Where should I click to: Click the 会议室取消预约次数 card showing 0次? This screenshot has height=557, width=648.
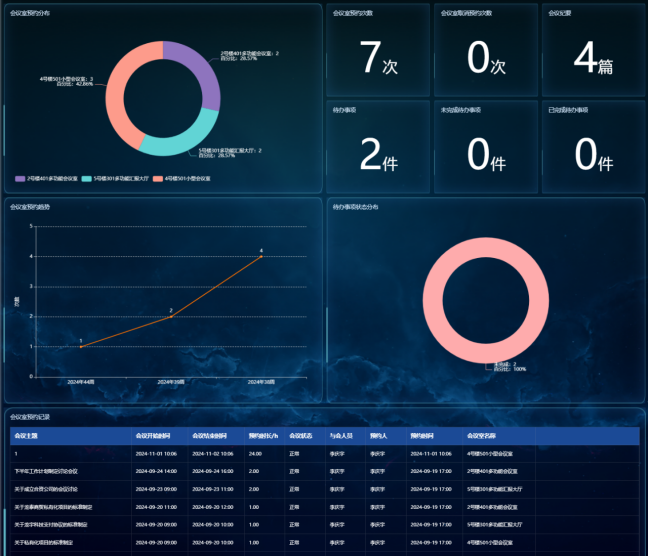tap(485, 50)
